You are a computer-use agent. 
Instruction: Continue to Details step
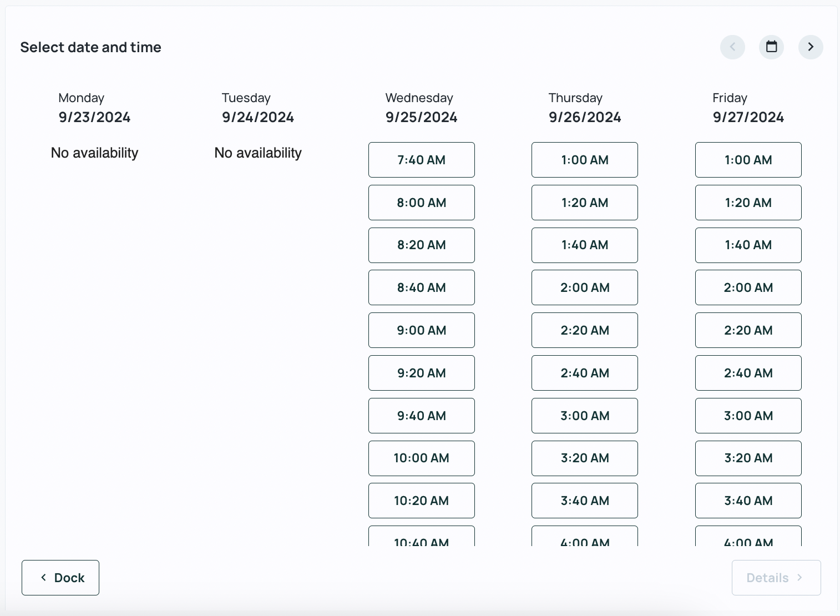776,578
